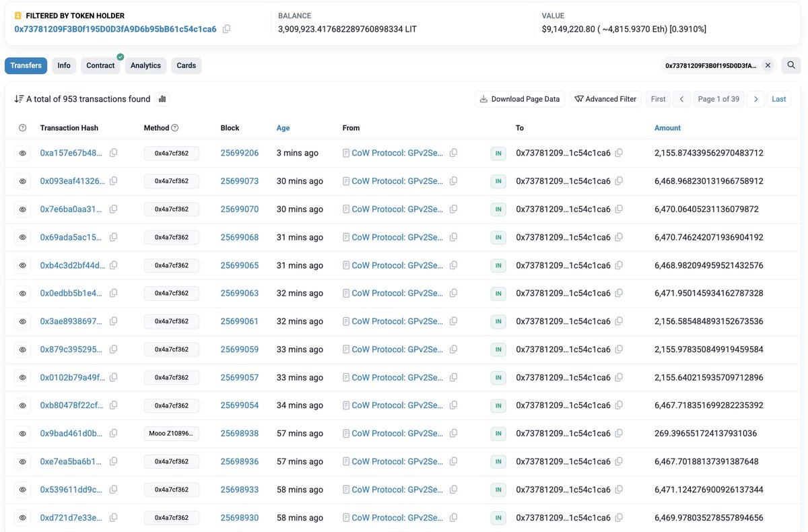Copy To address in block 25699059 row

(619, 350)
